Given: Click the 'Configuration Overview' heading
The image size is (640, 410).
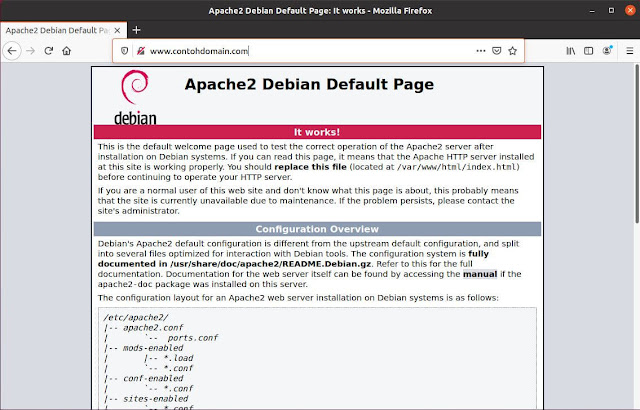Looking at the screenshot, I should pos(317,229).
